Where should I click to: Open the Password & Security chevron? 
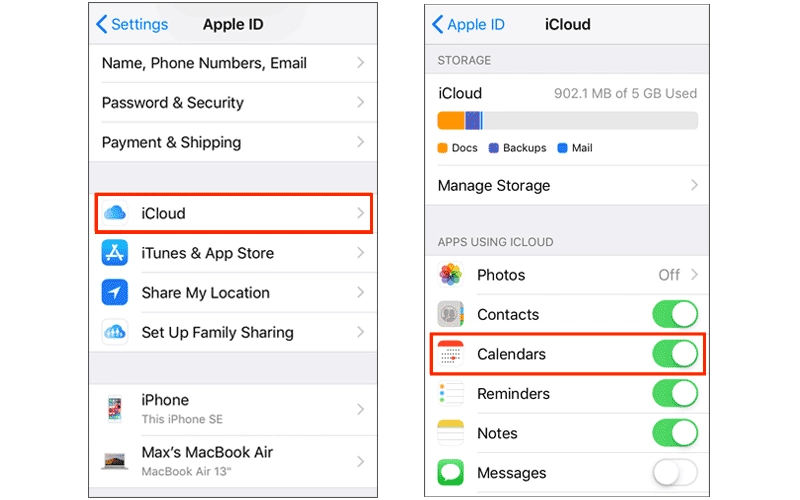pos(360,102)
